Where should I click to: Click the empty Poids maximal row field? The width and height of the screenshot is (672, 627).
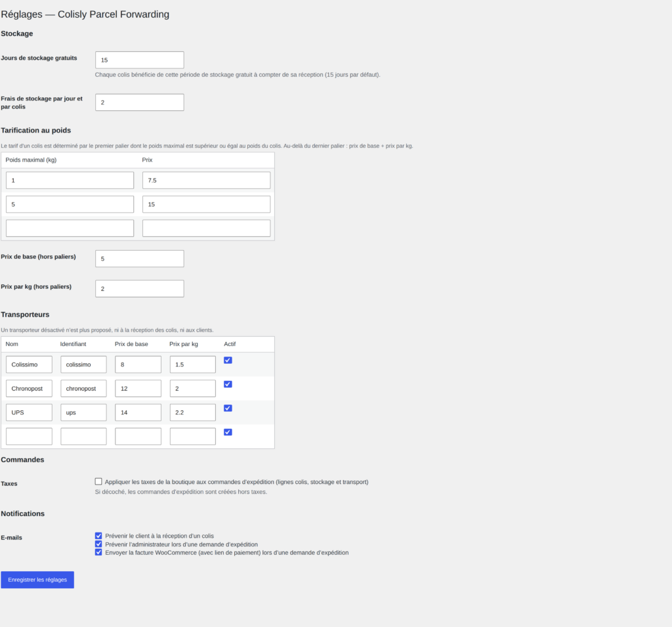pos(70,228)
